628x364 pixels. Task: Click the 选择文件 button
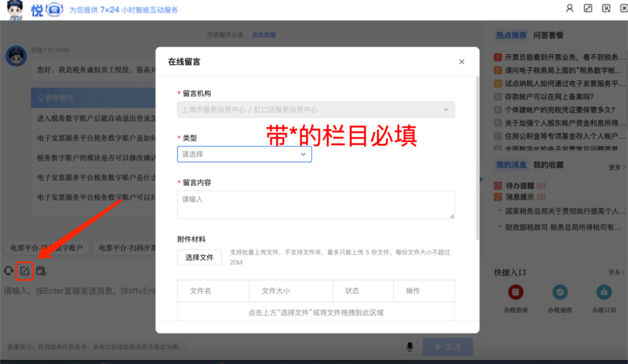[x=199, y=258]
